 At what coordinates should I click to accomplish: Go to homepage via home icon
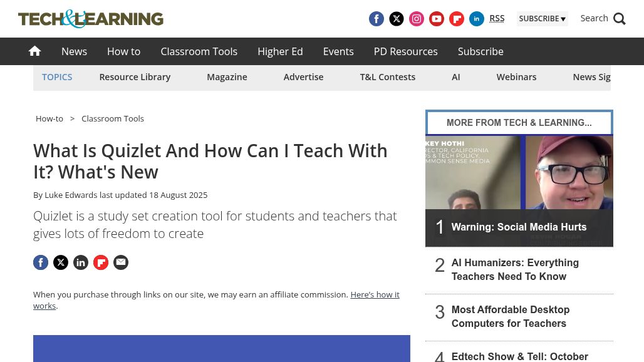click(x=35, y=51)
